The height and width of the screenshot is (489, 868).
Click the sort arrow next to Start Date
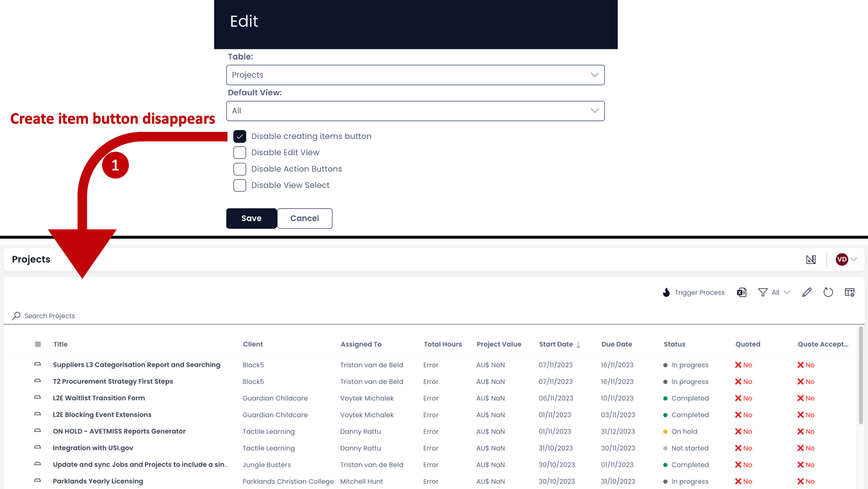coord(578,345)
